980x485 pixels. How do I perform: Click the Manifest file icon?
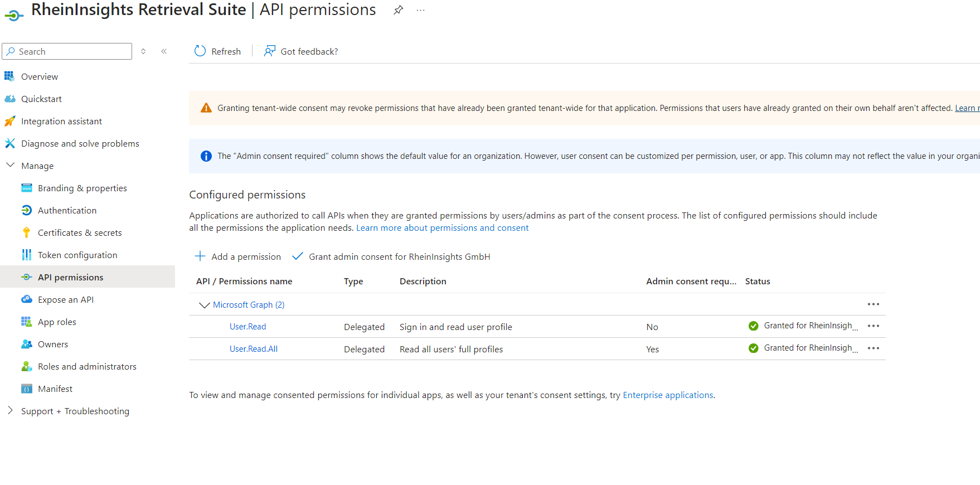tap(26, 389)
